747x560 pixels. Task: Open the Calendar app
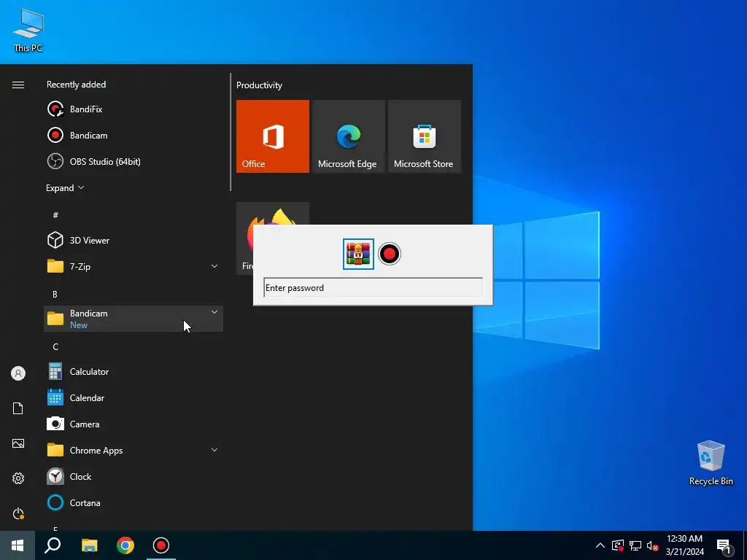[133, 397]
